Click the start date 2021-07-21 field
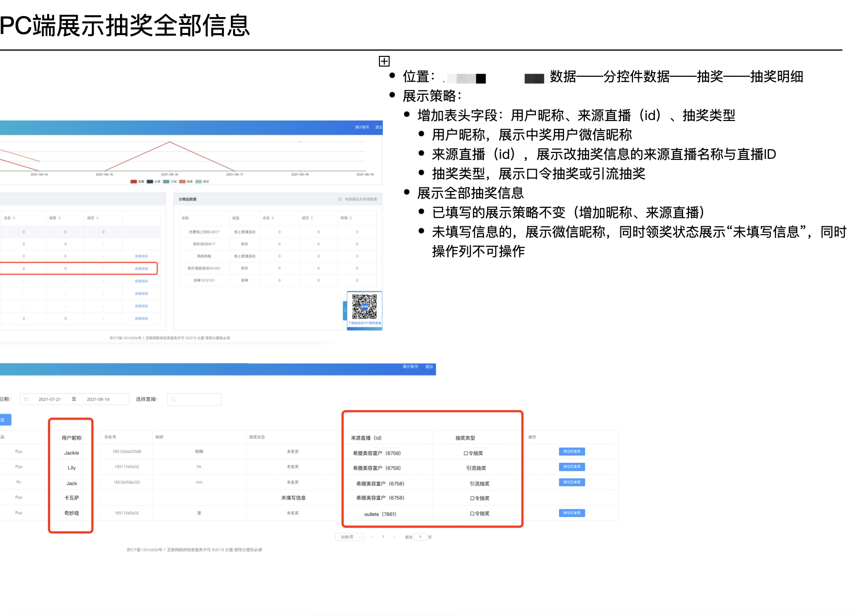The width and height of the screenshot is (856, 616). tap(50, 399)
